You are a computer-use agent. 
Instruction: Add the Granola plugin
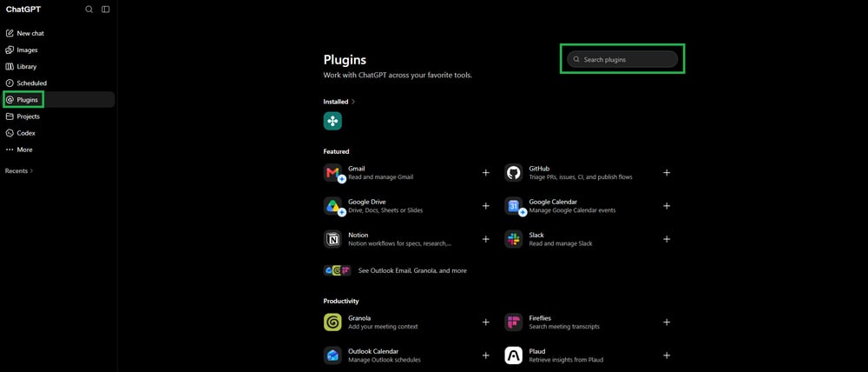click(x=485, y=322)
